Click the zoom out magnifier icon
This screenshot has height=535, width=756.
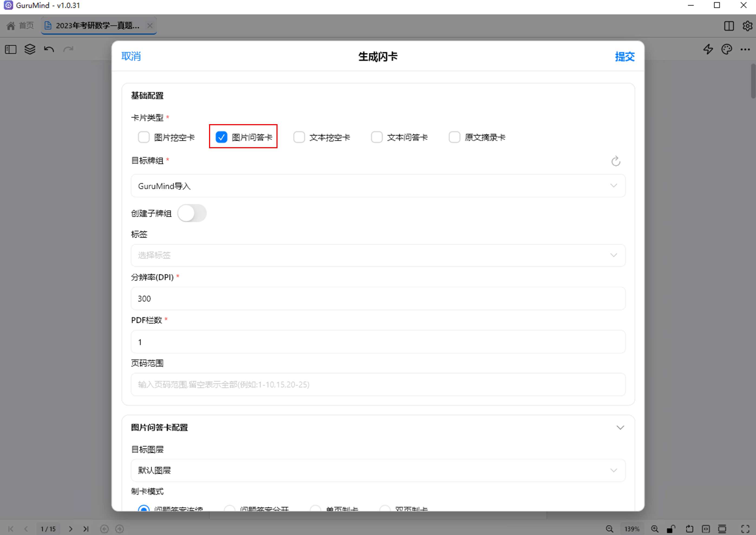coord(610,529)
